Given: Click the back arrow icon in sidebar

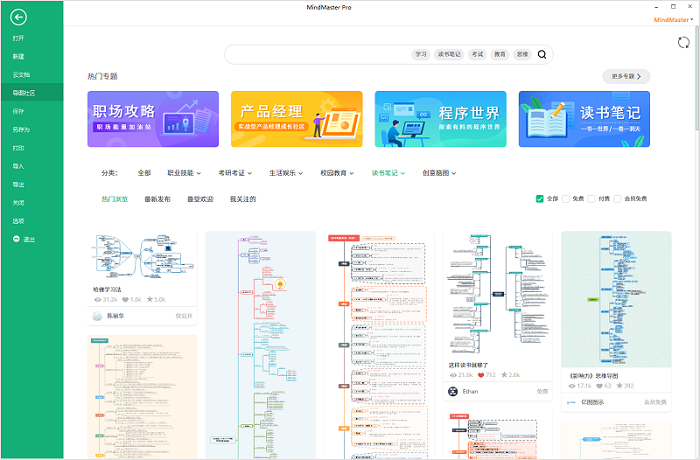Looking at the screenshot, I should tap(18, 17).
